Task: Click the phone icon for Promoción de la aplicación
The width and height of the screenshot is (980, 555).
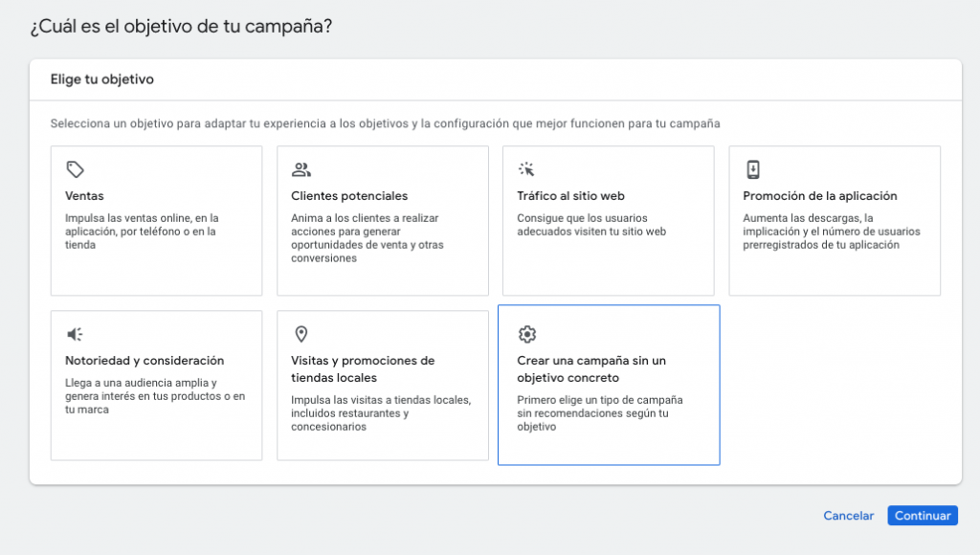Action: point(753,168)
